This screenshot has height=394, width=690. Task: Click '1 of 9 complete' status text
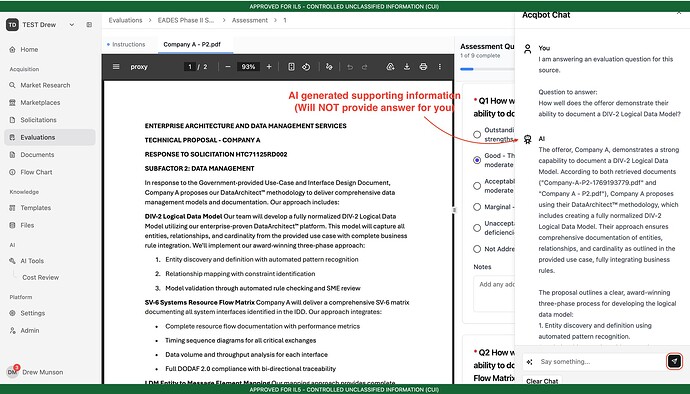[480, 56]
